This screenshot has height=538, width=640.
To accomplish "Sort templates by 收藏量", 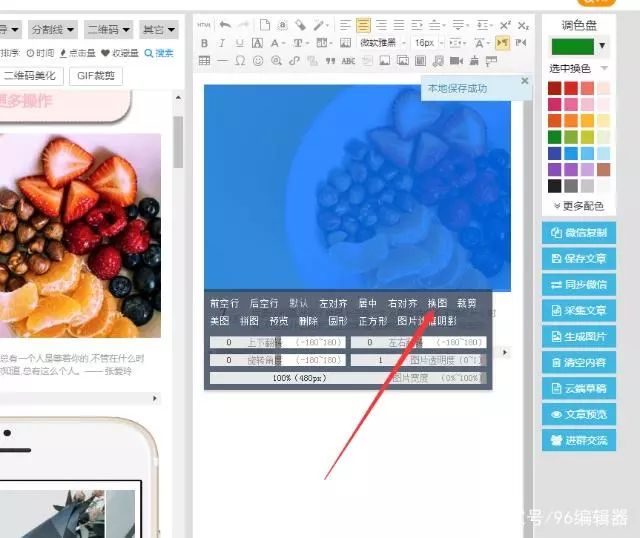I will click(x=120, y=53).
